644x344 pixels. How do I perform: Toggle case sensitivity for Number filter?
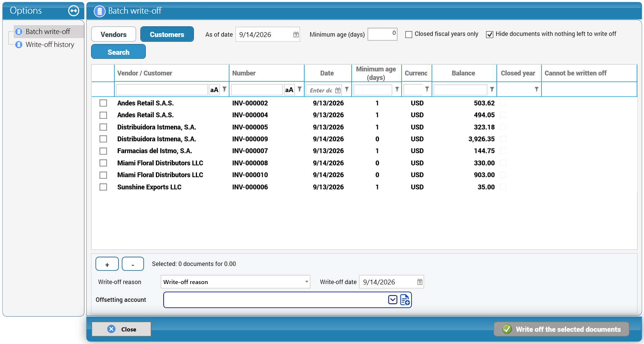point(289,90)
